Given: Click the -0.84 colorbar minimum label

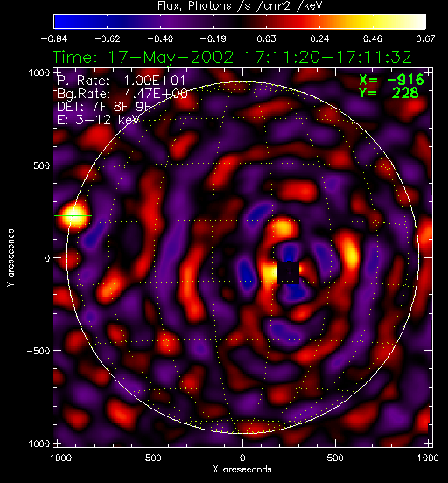Looking at the screenshot, I should pyautogui.click(x=54, y=38).
